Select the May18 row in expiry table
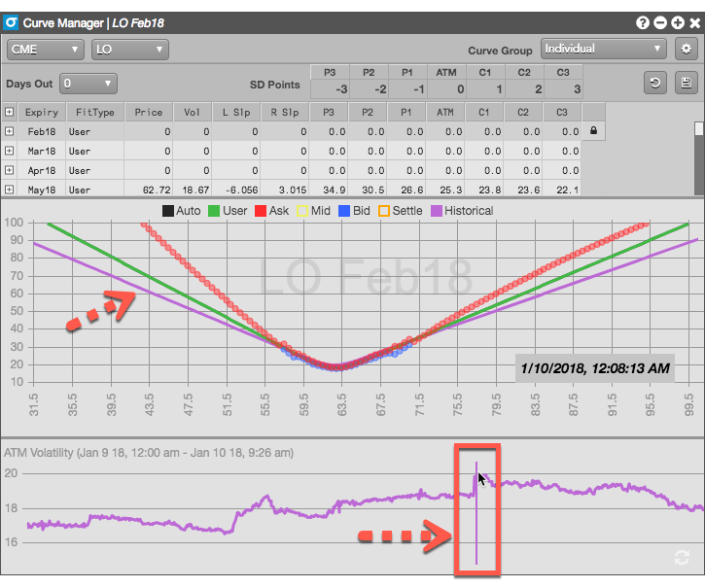 (x=43, y=190)
